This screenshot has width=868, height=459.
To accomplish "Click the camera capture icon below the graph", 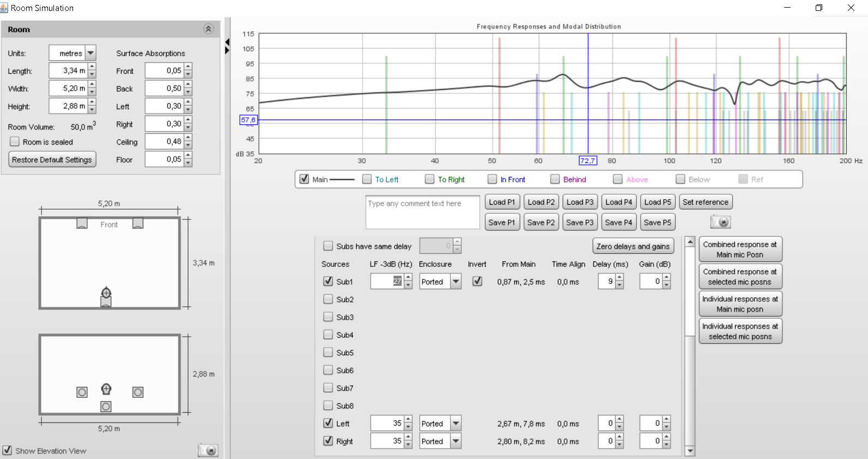I will tap(720, 222).
